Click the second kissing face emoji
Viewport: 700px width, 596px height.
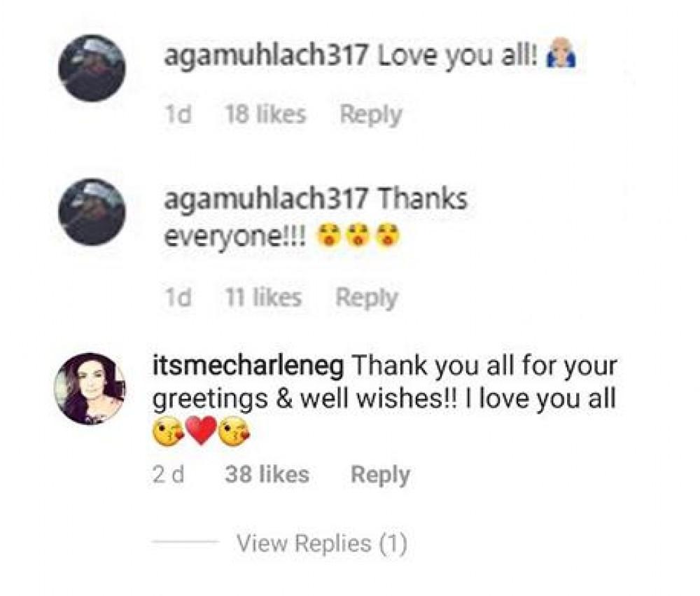point(236,431)
